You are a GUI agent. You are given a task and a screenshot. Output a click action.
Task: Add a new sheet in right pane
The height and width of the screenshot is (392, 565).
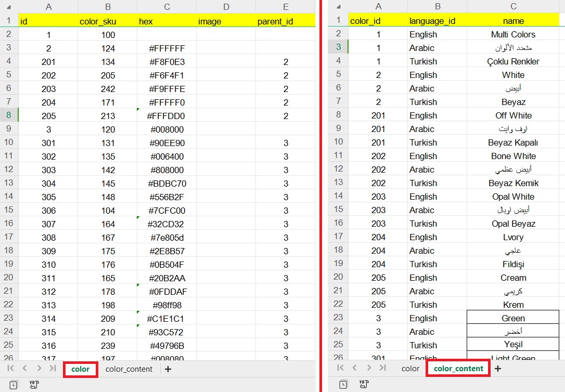point(498,369)
